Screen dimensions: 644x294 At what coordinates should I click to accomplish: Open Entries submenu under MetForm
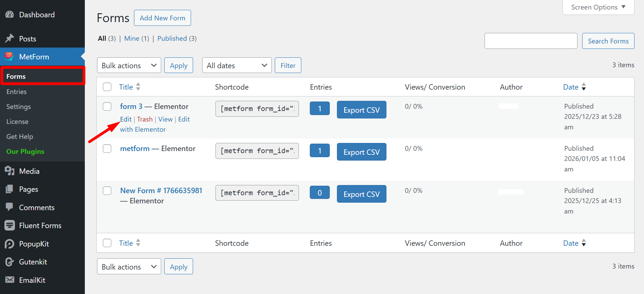coord(16,92)
